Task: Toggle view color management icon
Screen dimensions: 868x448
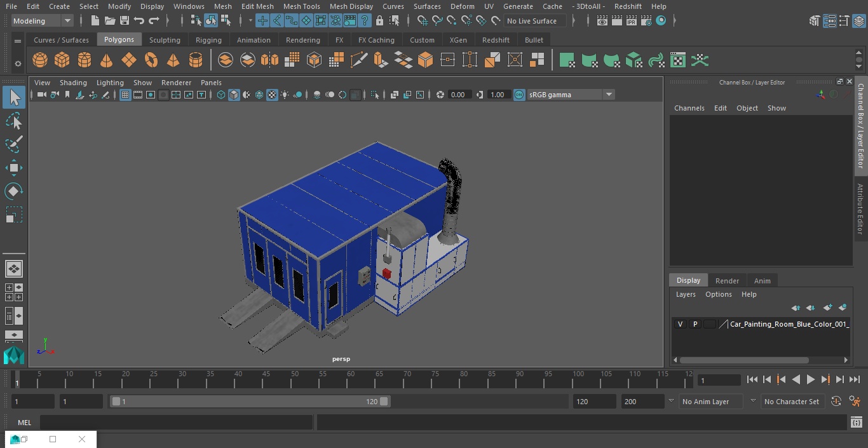Action: click(519, 95)
